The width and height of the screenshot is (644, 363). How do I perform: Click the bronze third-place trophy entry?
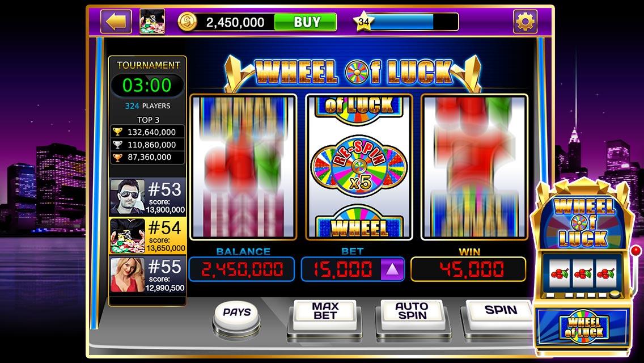pos(147,157)
